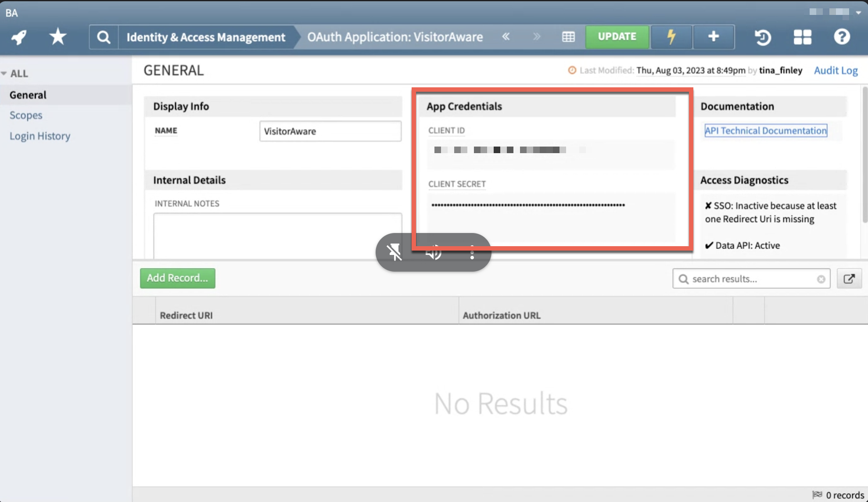868x502 pixels.
Task: Open the history clock icon
Action: (x=763, y=37)
